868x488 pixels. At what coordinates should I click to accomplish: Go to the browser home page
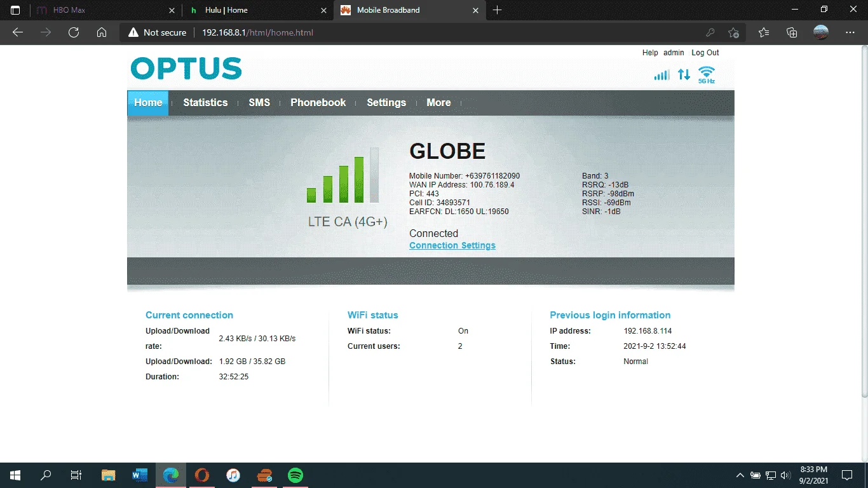[x=102, y=32]
